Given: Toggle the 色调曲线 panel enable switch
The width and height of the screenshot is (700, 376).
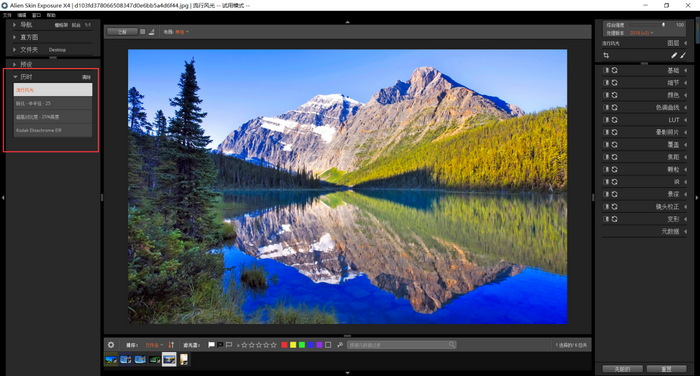Looking at the screenshot, I should pyautogui.click(x=606, y=108).
